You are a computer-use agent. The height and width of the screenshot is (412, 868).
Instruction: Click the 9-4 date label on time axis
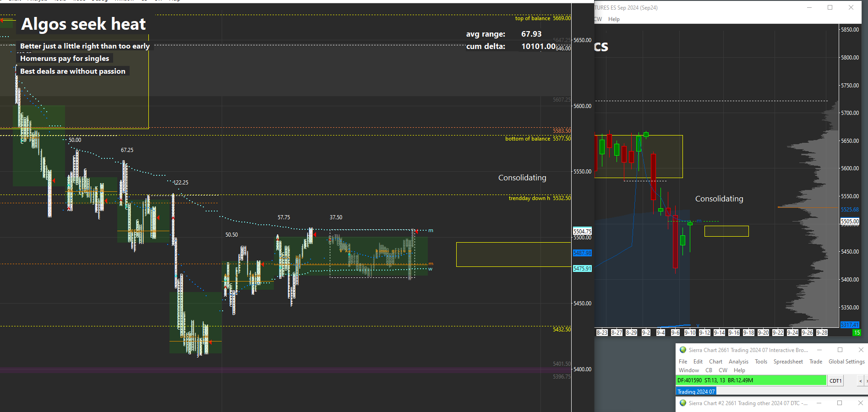coord(661,333)
